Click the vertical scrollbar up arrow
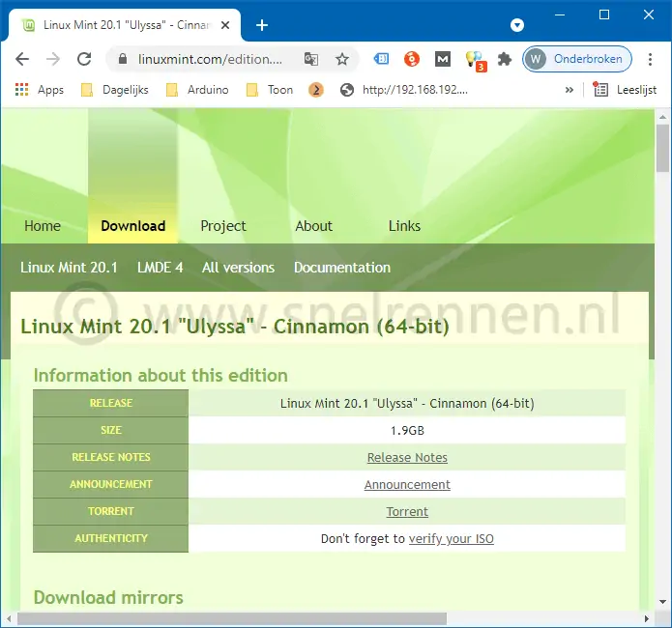Image resolution: width=672 pixels, height=628 pixels. pyautogui.click(x=663, y=117)
